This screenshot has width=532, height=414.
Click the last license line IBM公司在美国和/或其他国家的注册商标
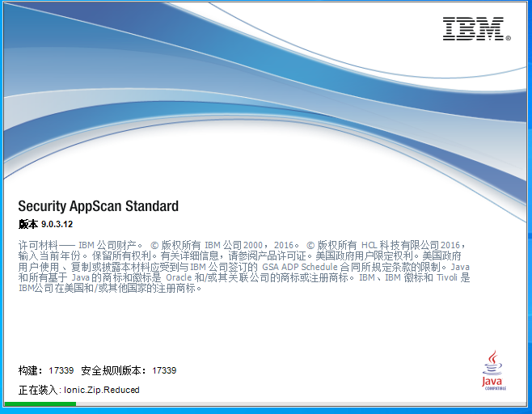click(x=110, y=289)
